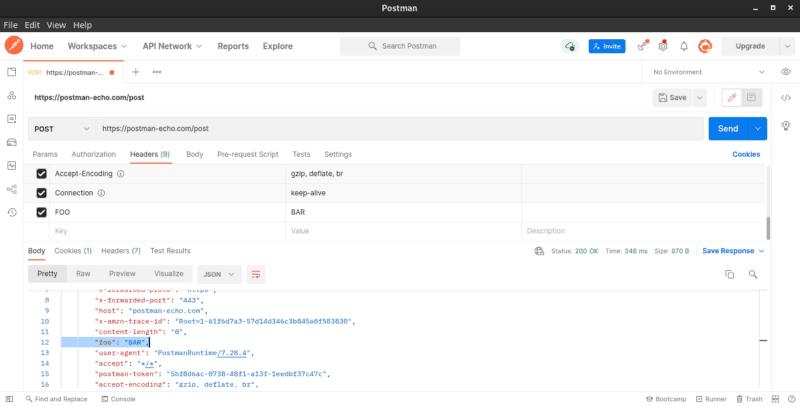This screenshot has width=800, height=406.
Task: Switch to the Pre-request Script tab
Action: 248,155
